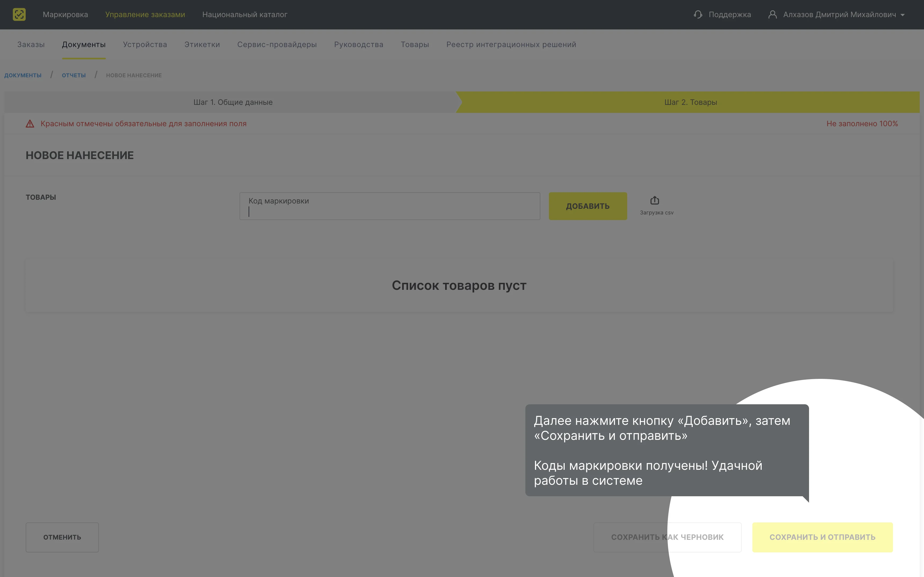Click the green logo icon
The height and width of the screenshot is (577, 924).
[x=19, y=14]
